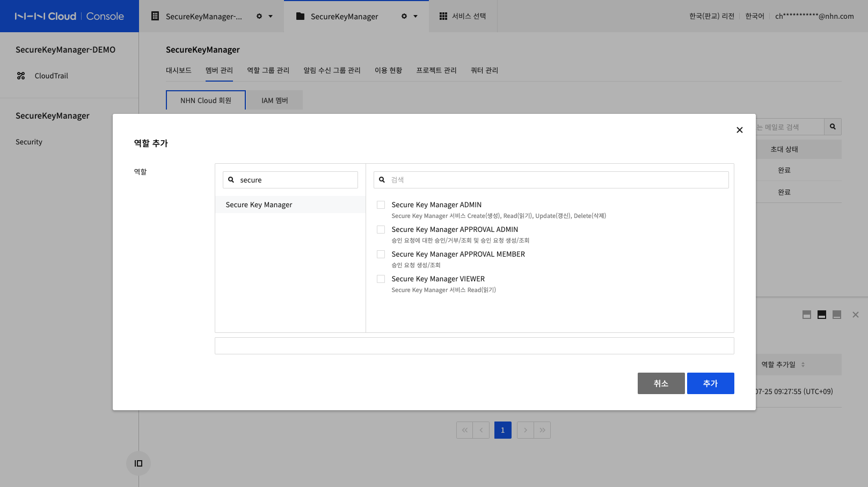Click the CloudTrail icon in the sidebar
868x487 pixels.
coord(21,76)
